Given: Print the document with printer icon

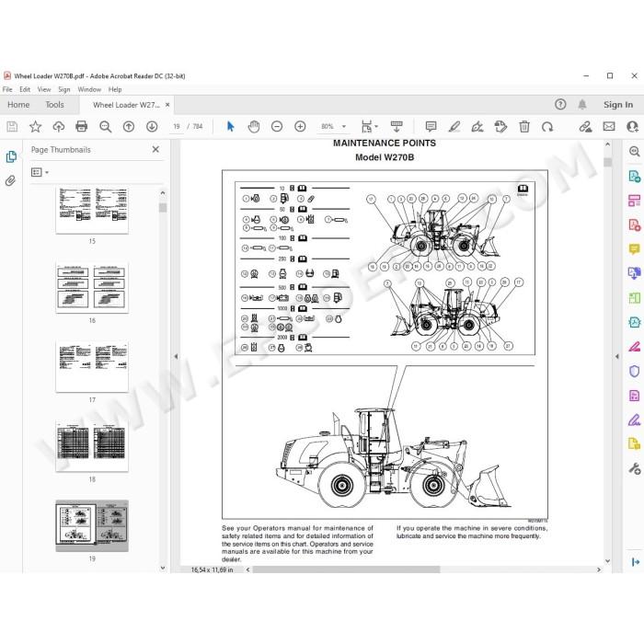Looking at the screenshot, I should tap(82, 127).
